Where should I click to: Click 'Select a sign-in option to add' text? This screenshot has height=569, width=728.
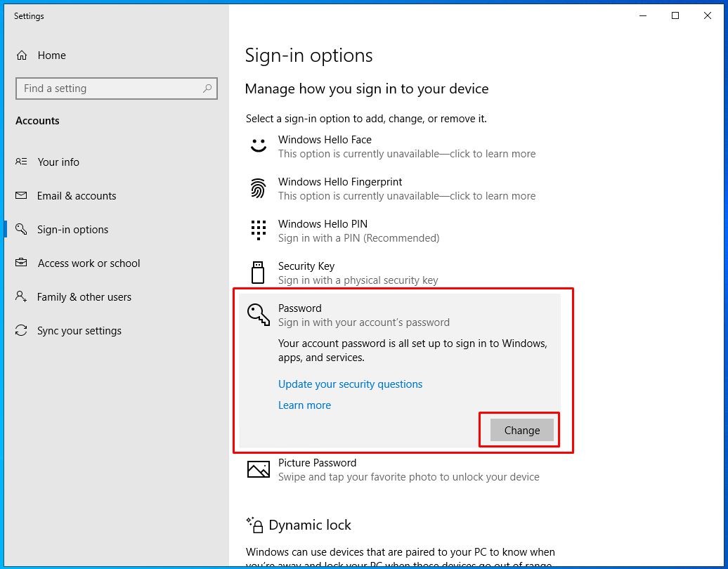[x=366, y=119]
